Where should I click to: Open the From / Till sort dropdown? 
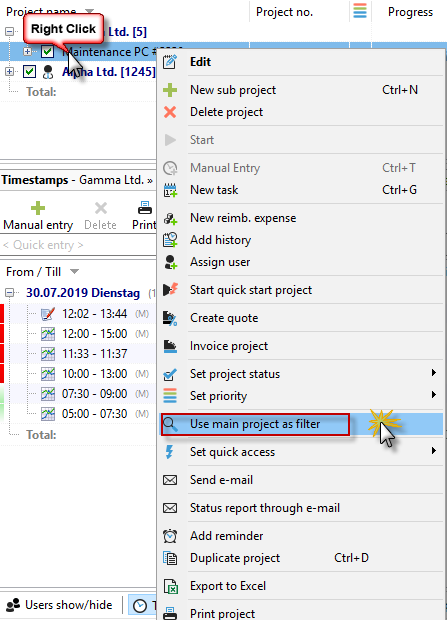coord(74,272)
